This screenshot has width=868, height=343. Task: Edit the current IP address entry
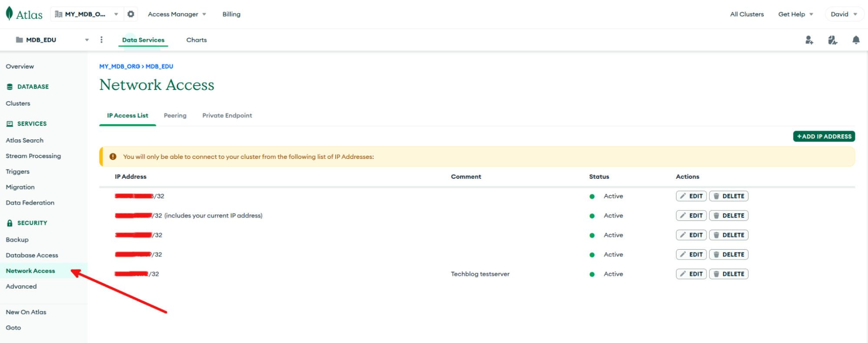click(691, 216)
